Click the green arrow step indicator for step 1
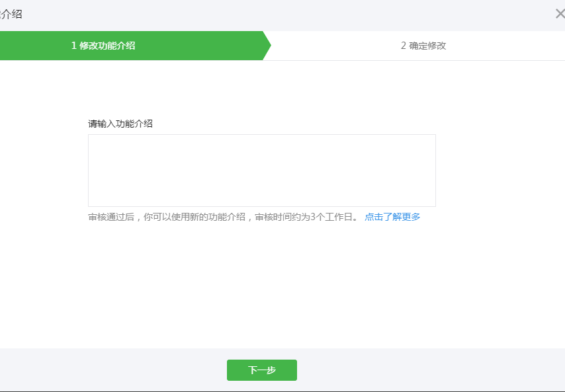The image size is (565, 392). point(132,45)
